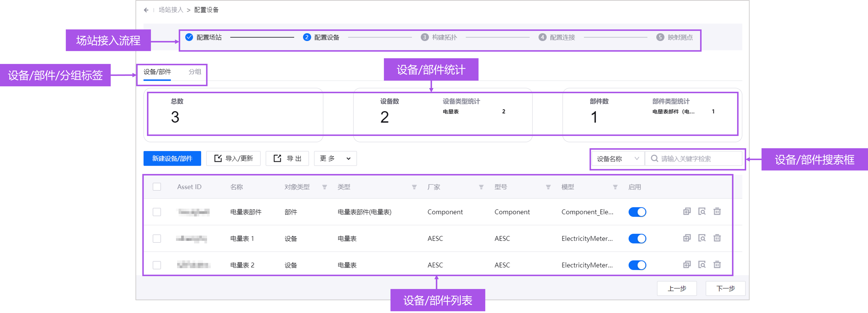Check the 电量表 1 row checkbox

(x=157, y=239)
